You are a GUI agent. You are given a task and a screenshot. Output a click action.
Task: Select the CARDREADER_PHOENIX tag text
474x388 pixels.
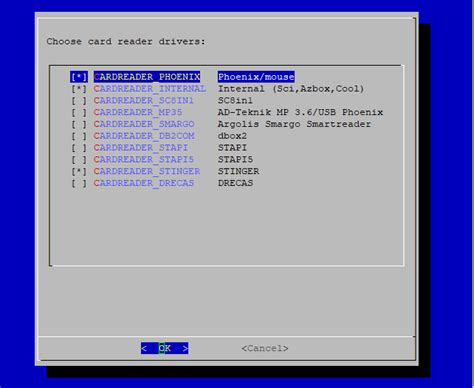pyautogui.click(x=147, y=77)
